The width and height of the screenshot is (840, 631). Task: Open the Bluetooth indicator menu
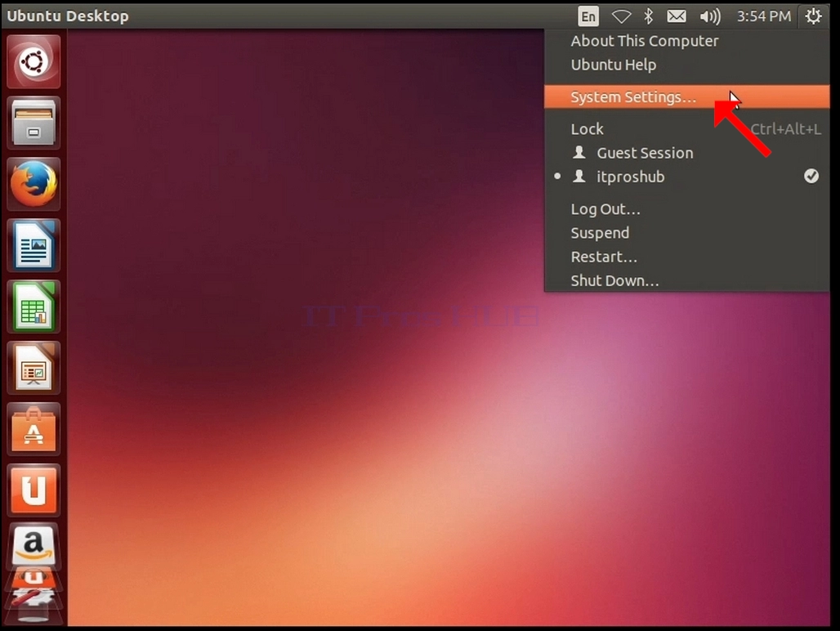[x=648, y=16]
